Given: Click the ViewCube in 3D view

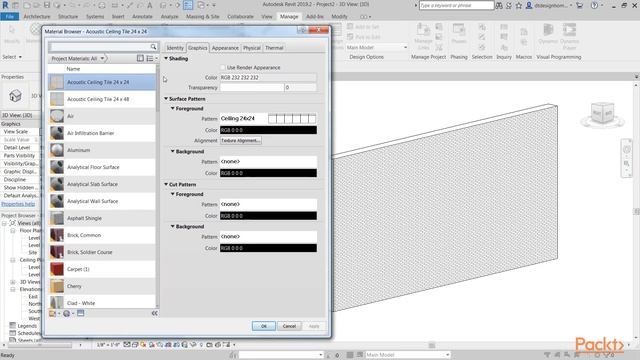Looking at the screenshot, I should point(602,114).
